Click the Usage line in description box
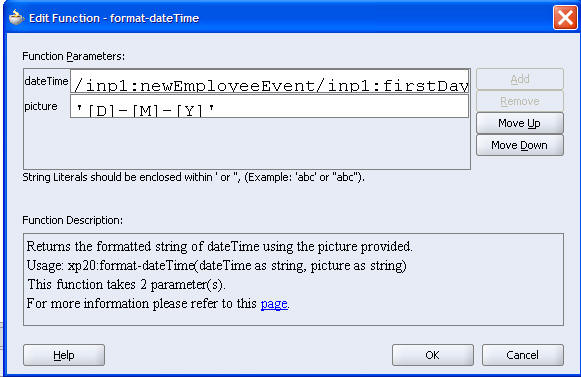Viewport: 581px width, 377px height. point(216,265)
